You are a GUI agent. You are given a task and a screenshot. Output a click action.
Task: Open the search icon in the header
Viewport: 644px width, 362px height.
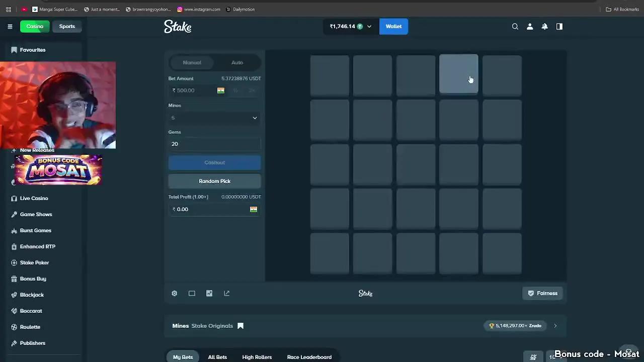point(515,26)
